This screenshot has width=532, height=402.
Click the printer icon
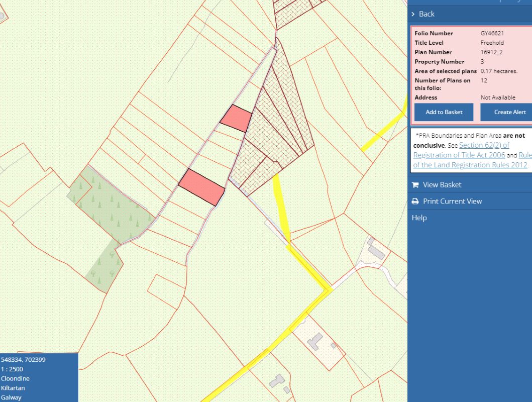click(x=415, y=202)
